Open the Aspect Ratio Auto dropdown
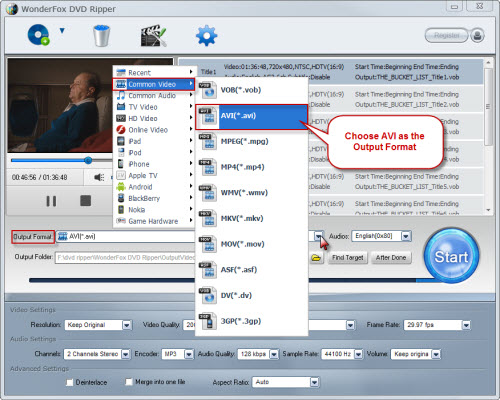The height and width of the screenshot is (400, 500). point(314,382)
